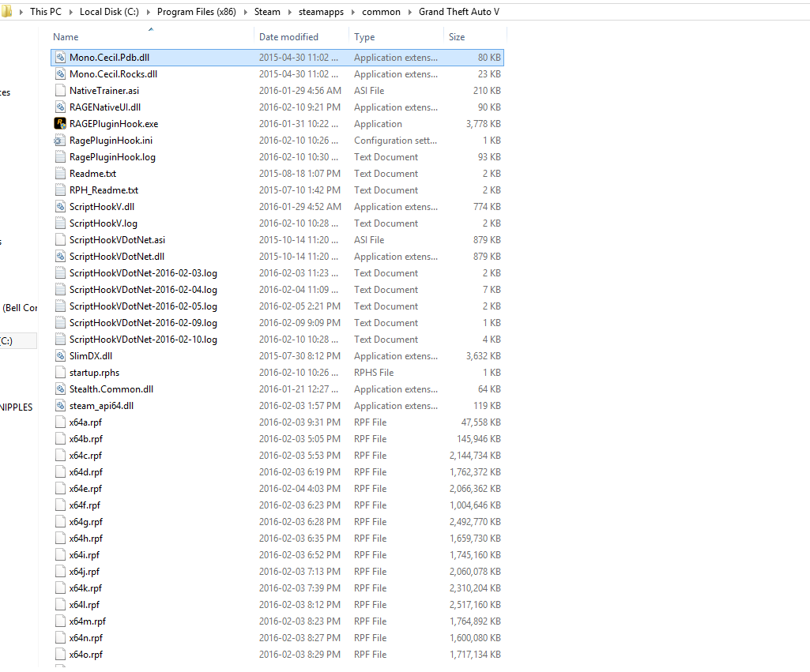Click the 3,778 KB size of RAGEPluginHook.exe
Image resolution: width=810 pixels, height=672 pixels.
pos(483,123)
